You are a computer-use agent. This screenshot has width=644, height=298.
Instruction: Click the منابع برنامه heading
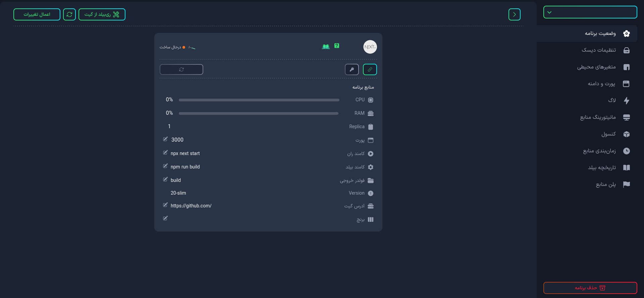pos(363,87)
